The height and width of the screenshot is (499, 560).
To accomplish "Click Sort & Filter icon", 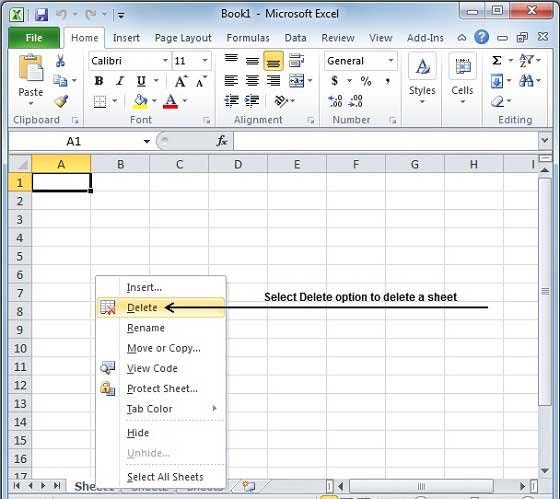I will pos(526,60).
